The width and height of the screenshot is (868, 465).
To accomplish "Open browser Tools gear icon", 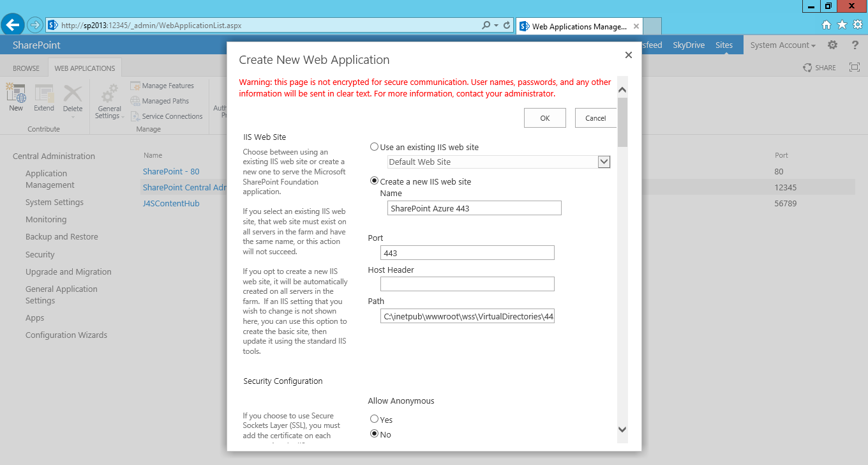I will pos(857,25).
